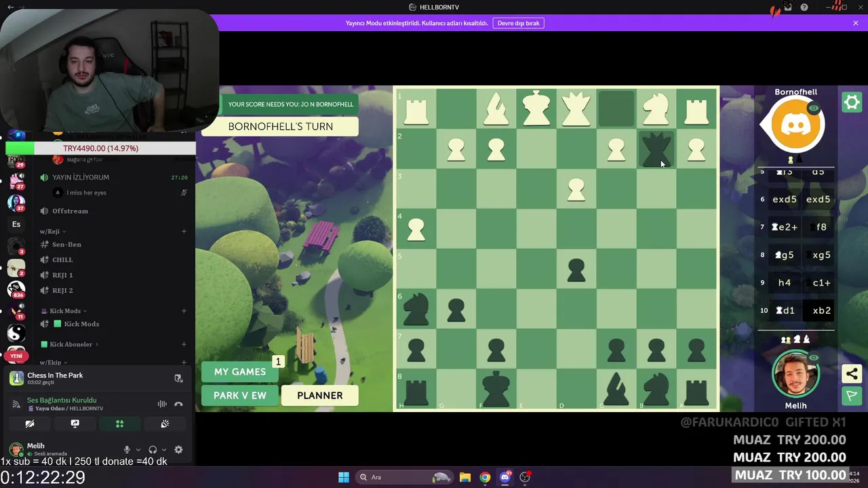The height and width of the screenshot is (488, 868).
Task: Open the PLANNER tab
Action: tap(320, 395)
